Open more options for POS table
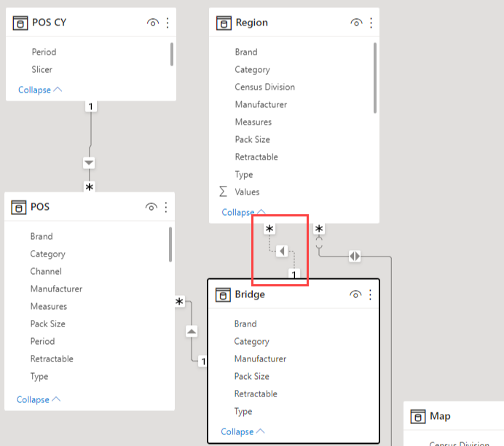 pos(166,207)
